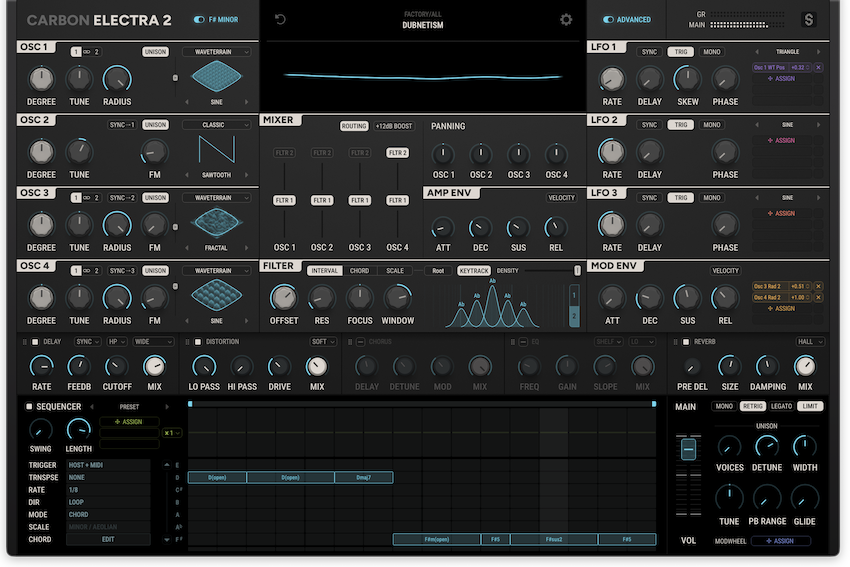850x567 pixels.
Task: Select the Interval filter tab
Action: pos(324,270)
